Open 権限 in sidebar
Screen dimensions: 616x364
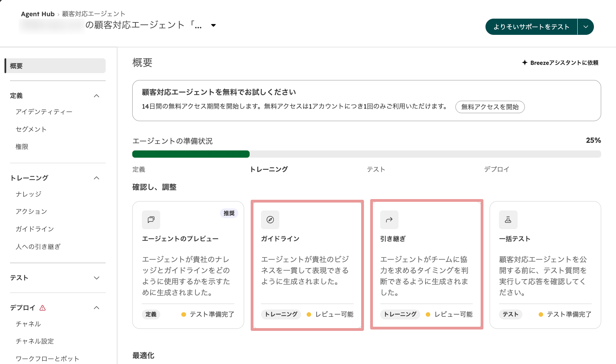(x=22, y=147)
